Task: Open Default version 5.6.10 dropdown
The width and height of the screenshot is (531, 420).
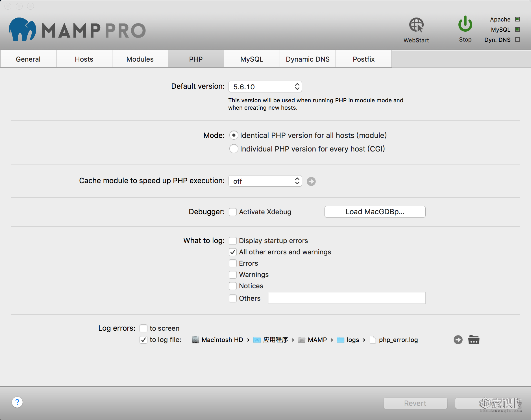Action: [265, 86]
